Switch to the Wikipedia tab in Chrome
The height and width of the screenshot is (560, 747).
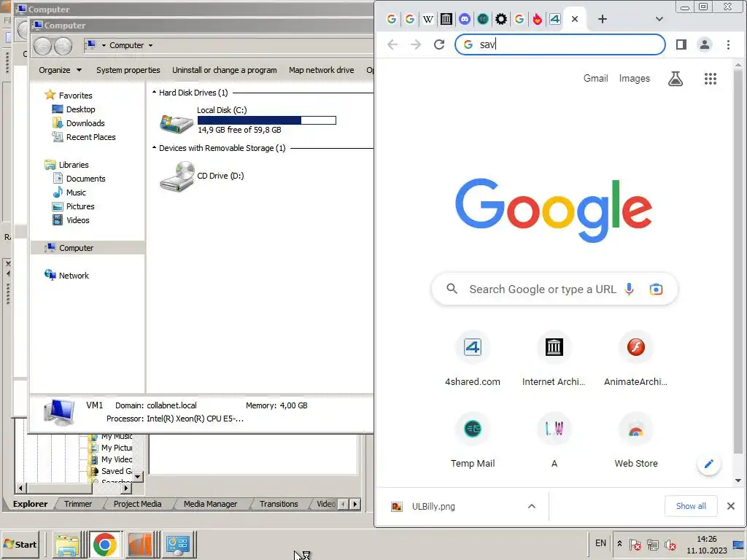(427, 19)
